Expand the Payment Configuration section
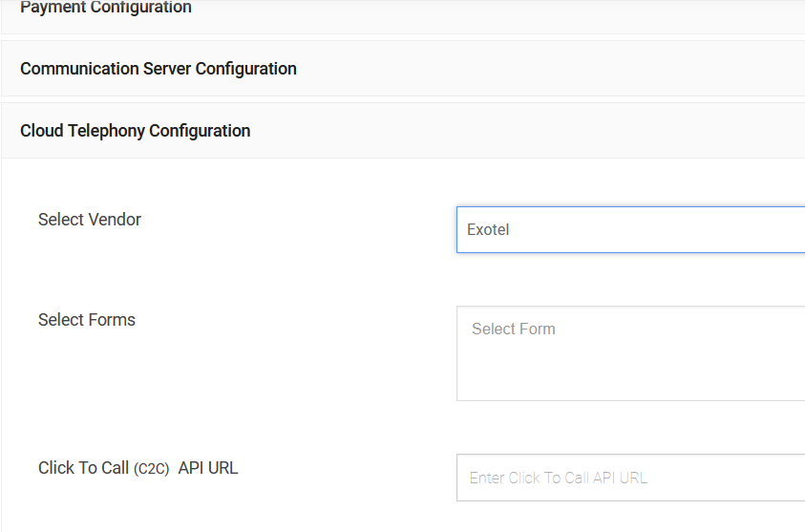Screen dimensions: 805x532 pos(401,10)
